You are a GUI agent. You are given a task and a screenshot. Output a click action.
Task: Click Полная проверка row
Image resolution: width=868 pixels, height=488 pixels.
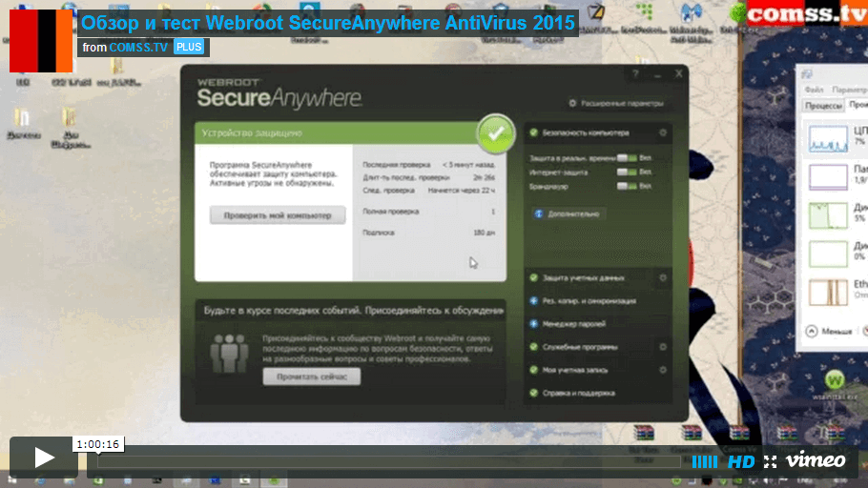pyautogui.click(x=428, y=212)
